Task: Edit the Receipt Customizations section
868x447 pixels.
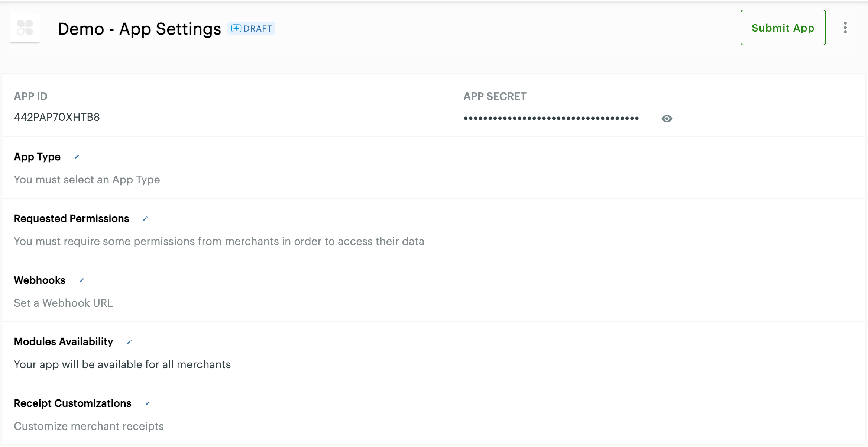Action: pyautogui.click(x=148, y=403)
